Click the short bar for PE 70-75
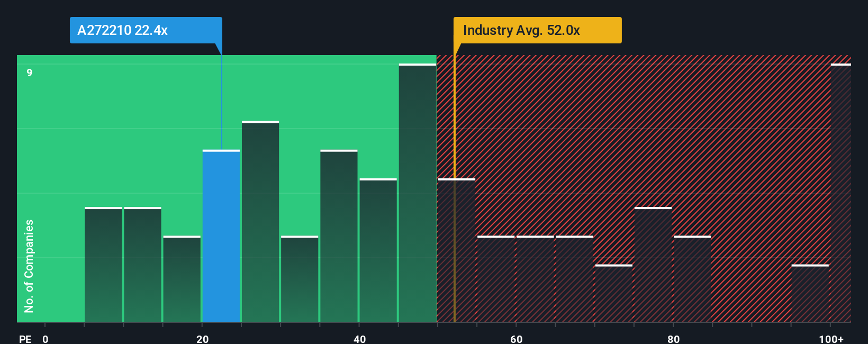The height and width of the screenshot is (344, 868). point(614,293)
